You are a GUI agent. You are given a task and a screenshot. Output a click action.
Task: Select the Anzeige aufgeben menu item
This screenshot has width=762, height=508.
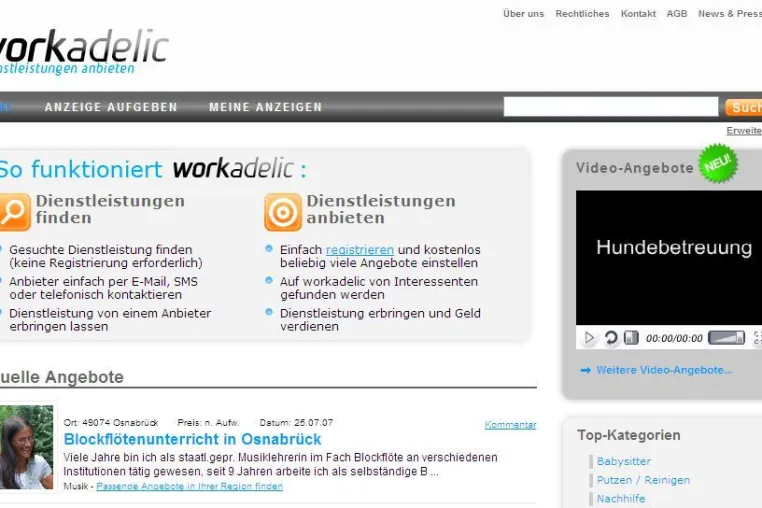(x=111, y=107)
